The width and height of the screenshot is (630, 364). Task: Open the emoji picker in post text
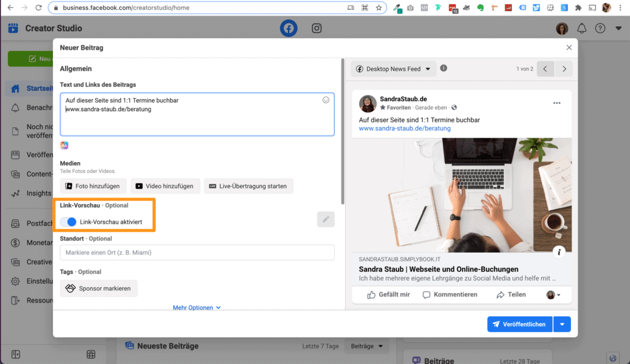[x=326, y=100]
